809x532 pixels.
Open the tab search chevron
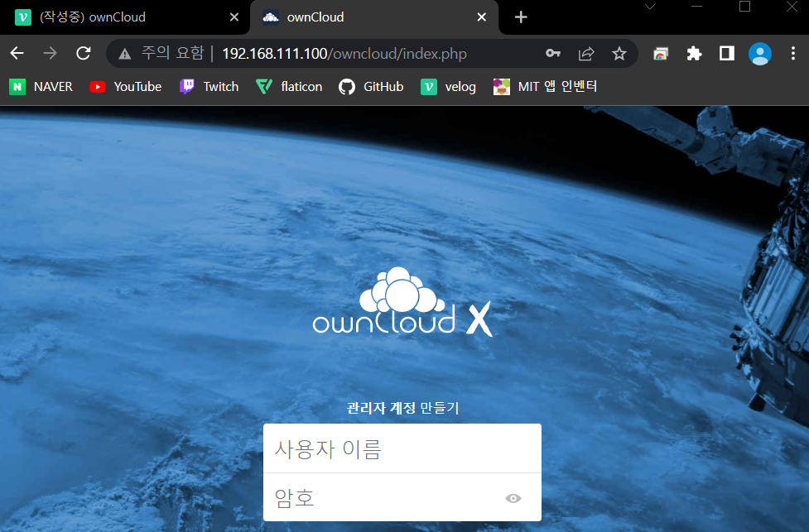coord(650,7)
